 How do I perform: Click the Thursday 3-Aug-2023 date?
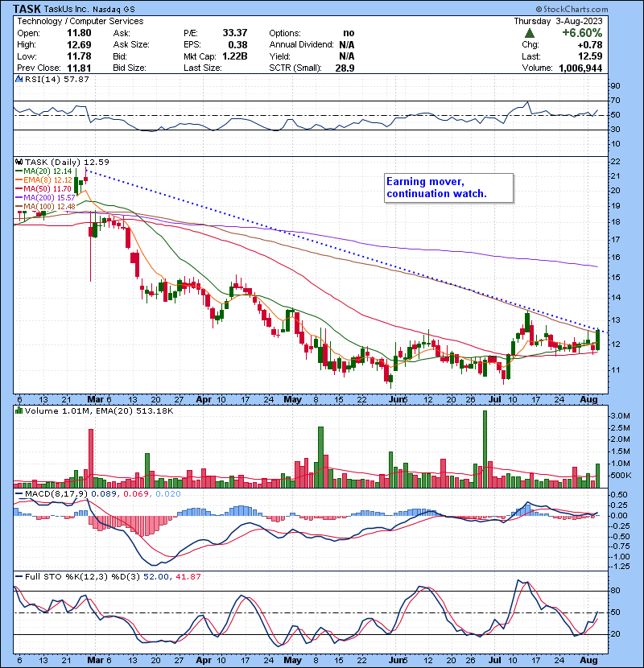coord(558,21)
